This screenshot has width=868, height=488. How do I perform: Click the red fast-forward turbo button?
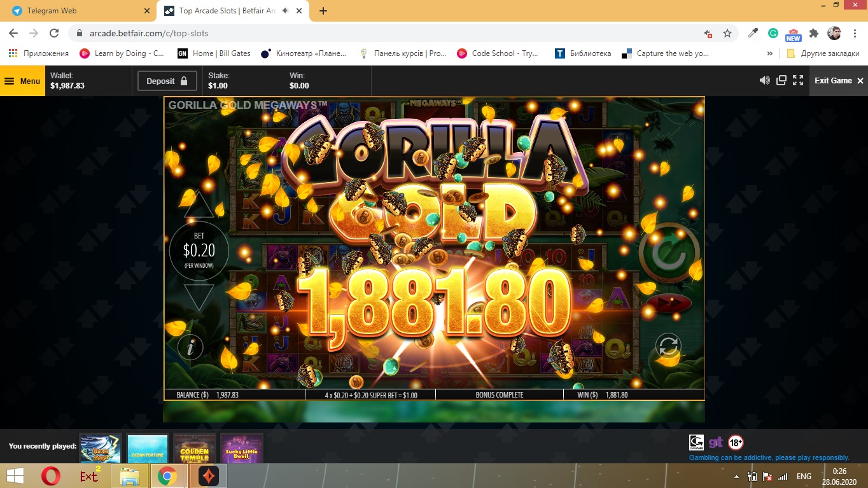point(669,303)
